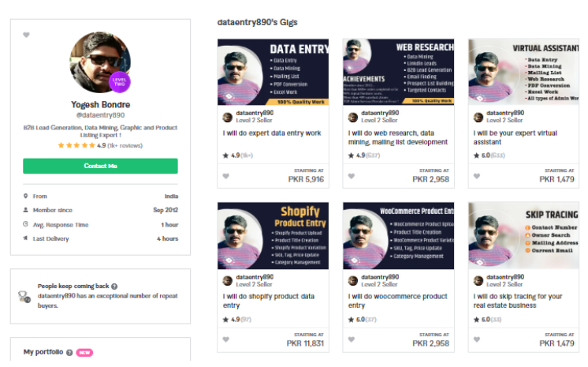Viewport: 588px width, 367px height.
Task: Click the info icon next to People keep coming back
Action: [114, 286]
